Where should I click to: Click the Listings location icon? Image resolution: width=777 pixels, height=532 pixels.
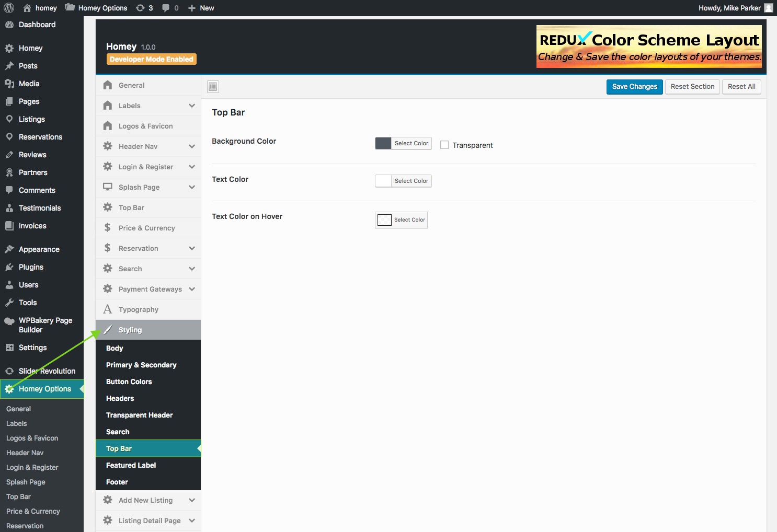pos(9,119)
